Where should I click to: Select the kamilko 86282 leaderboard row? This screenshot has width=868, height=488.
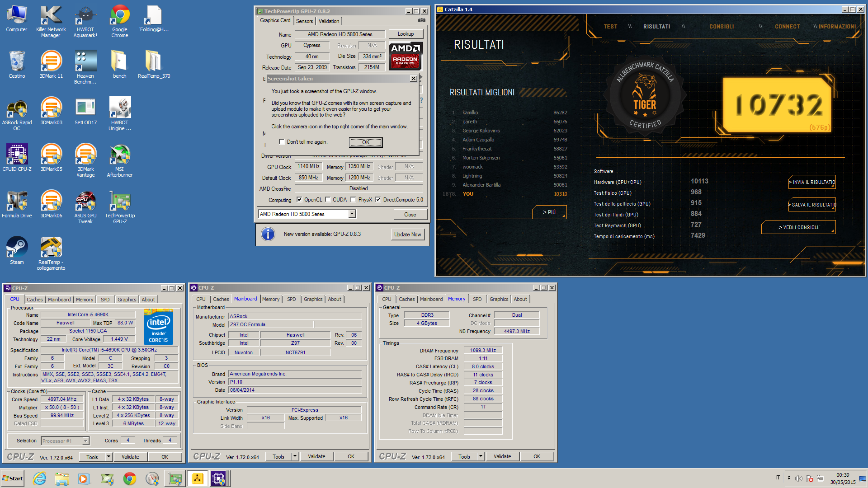click(x=509, y=113)
